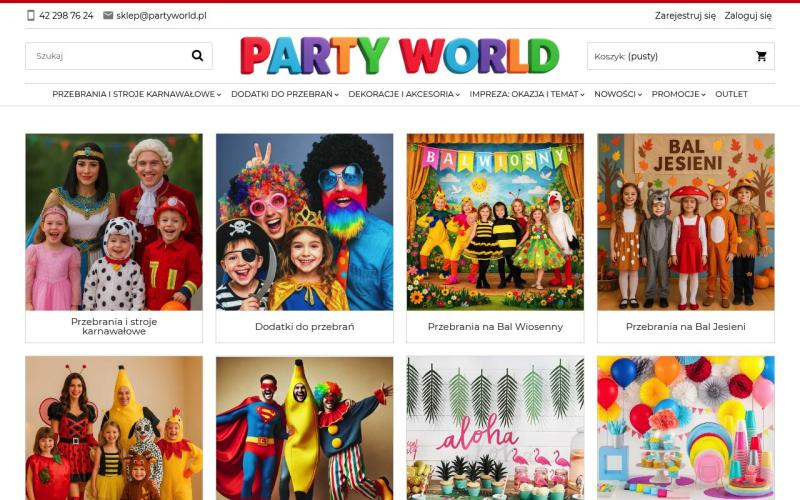
Task: Open the Dekoracje i akcesoria dropdown
Action: point(403,94)
